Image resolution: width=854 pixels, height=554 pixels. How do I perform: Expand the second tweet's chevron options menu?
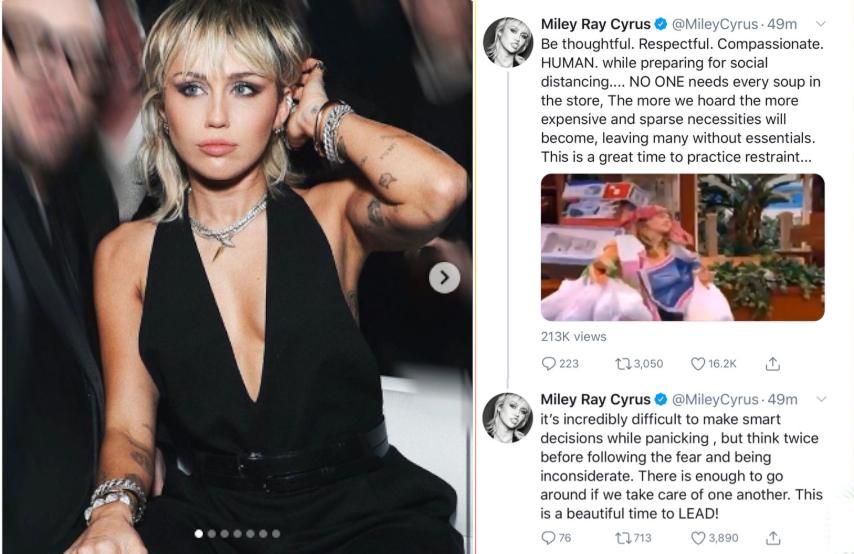tap(821, 398)
